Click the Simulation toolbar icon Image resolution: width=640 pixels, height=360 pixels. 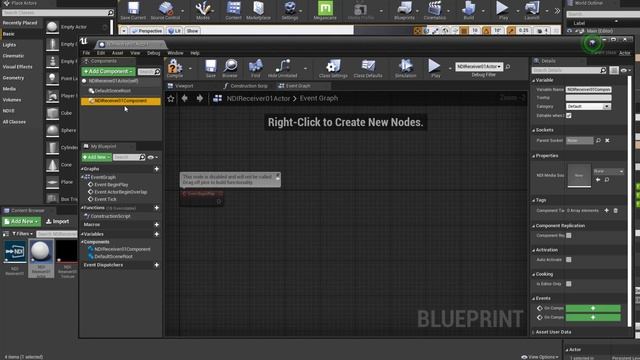click(405, 67)
